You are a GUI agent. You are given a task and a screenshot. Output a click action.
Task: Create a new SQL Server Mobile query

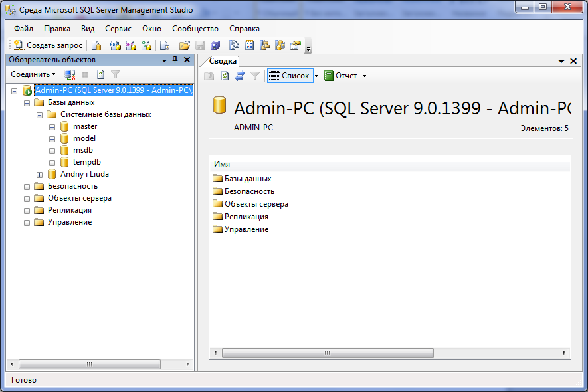click(164, 45)
